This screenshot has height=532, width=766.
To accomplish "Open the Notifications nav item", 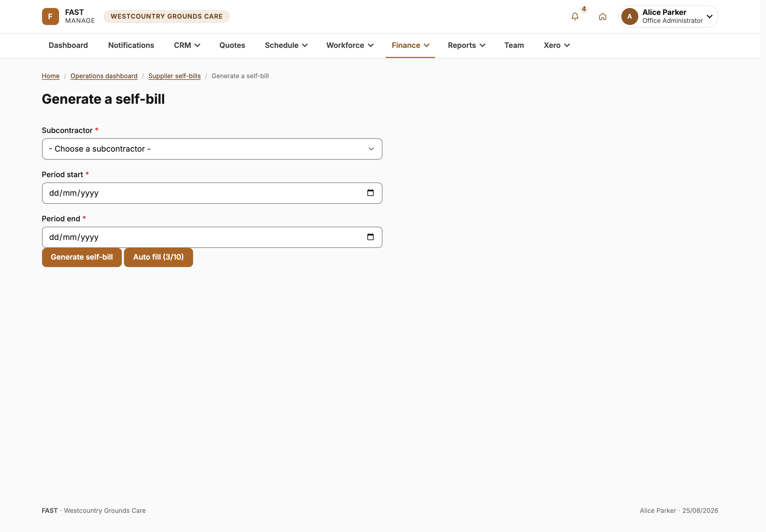I will (131, 45).
